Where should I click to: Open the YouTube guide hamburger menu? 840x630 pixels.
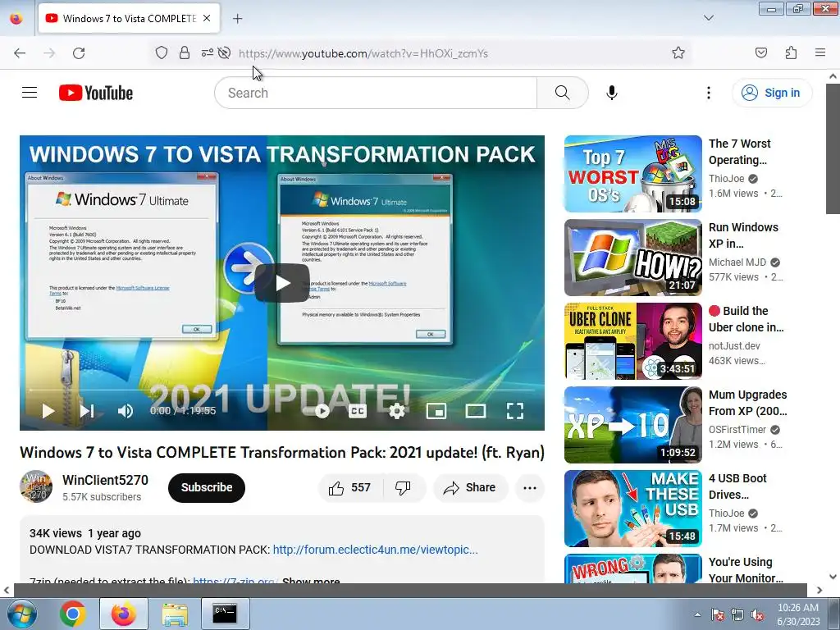click(30, 93)
